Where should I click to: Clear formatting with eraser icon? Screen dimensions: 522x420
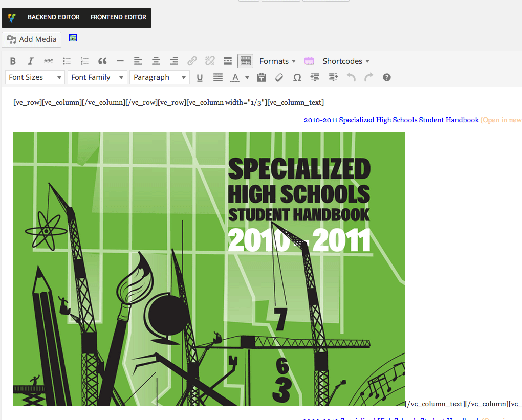point(279,78)
